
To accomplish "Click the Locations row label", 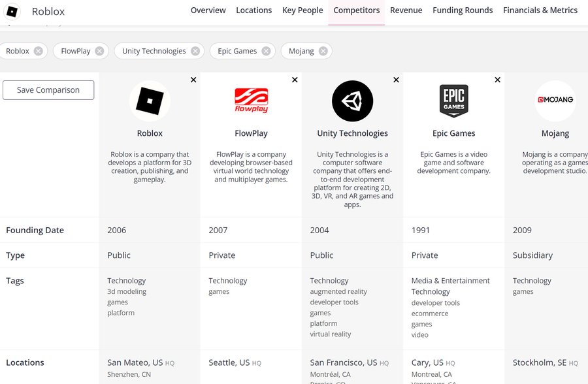I will (25, 362).
